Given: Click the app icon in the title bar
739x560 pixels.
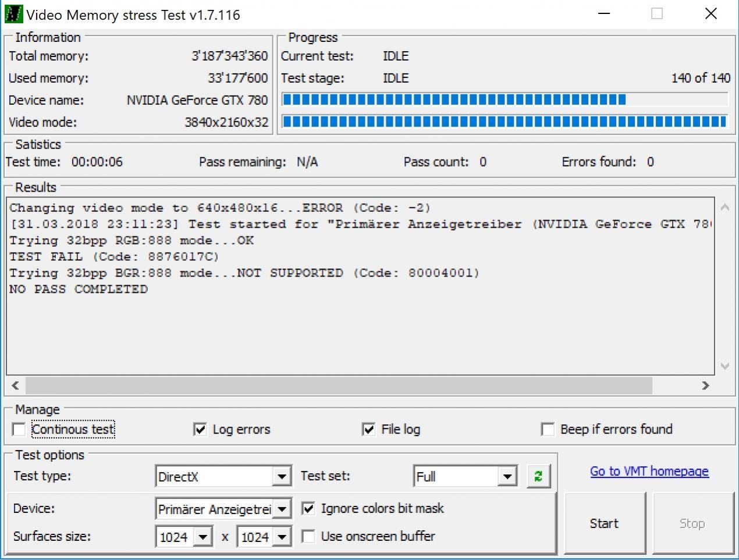Looking at the screenshot, I should click(x=13, y=14).
